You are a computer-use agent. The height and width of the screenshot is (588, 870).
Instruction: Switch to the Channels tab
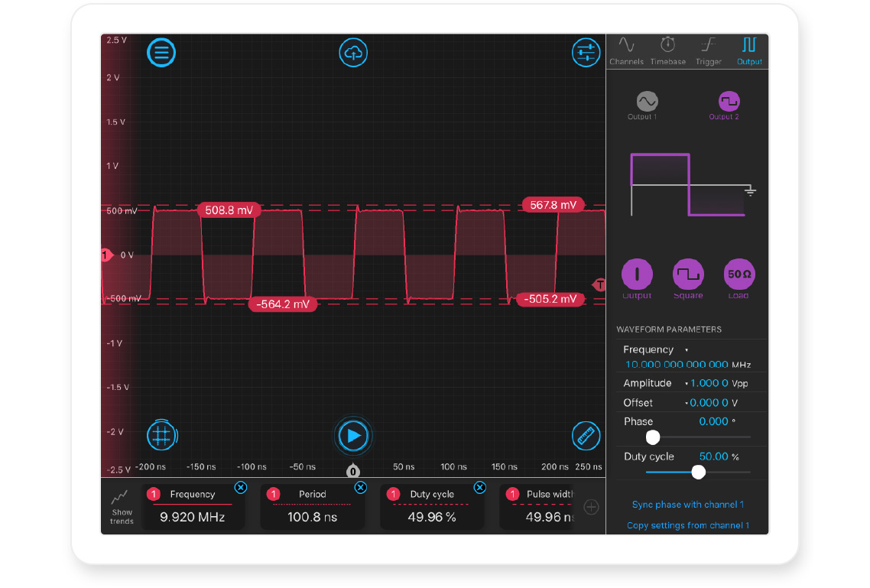tap(626, 50)
